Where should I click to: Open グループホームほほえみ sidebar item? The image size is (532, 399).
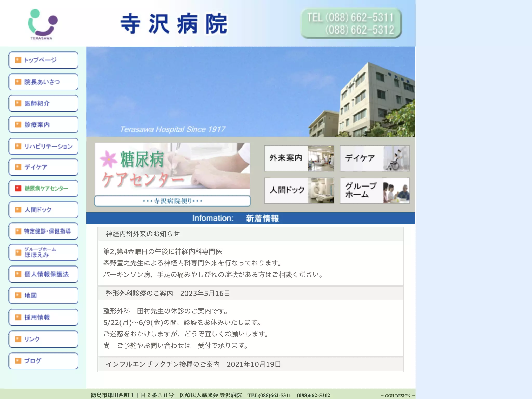pos(43,252)
